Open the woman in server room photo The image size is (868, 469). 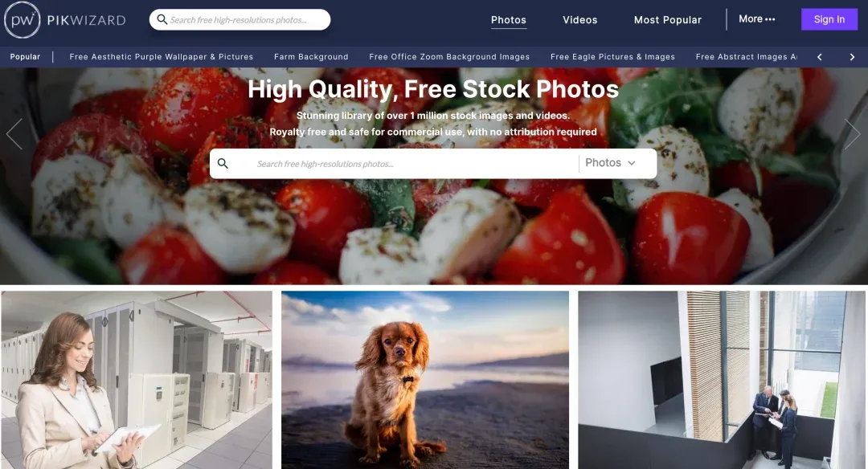pos(137,380)
